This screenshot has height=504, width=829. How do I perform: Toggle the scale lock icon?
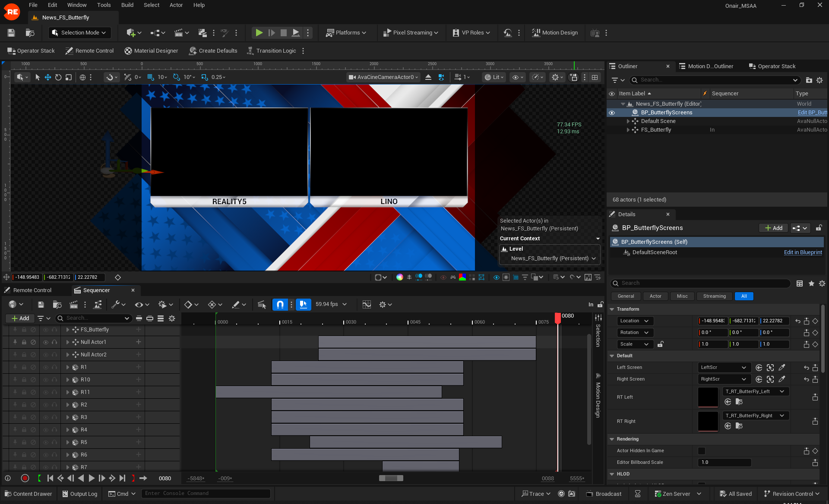[x=660, y=344]
